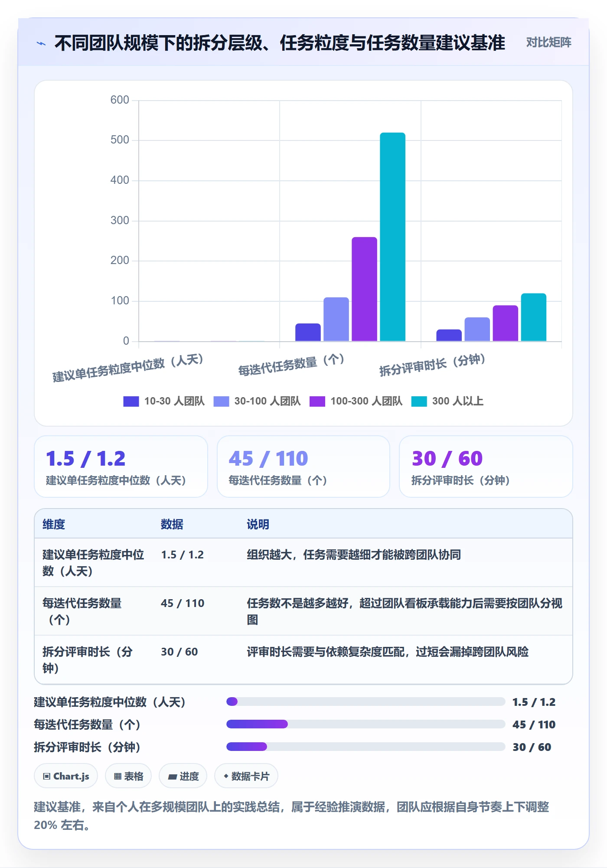Click the dark blue bar in 拆分评审时长 group

[x=449, y=335]
